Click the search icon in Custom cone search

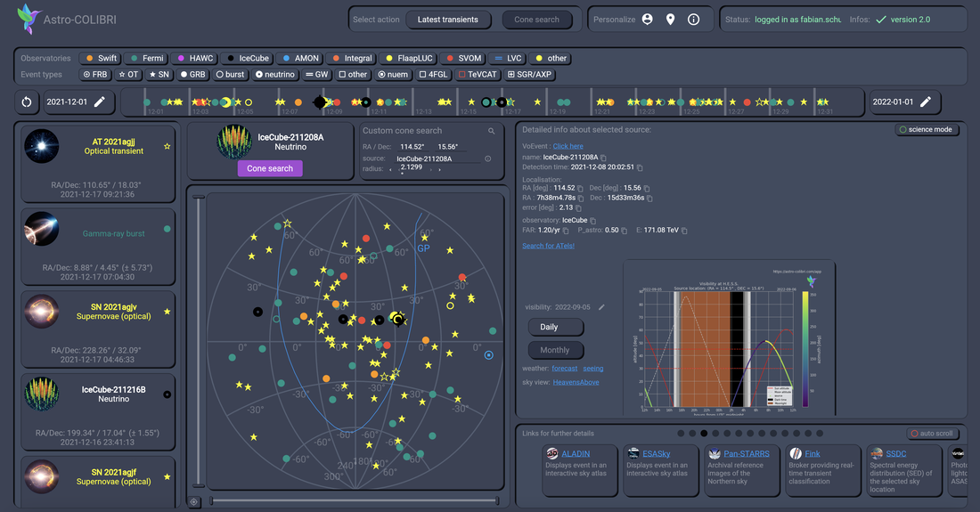click(x=491, y=131)
